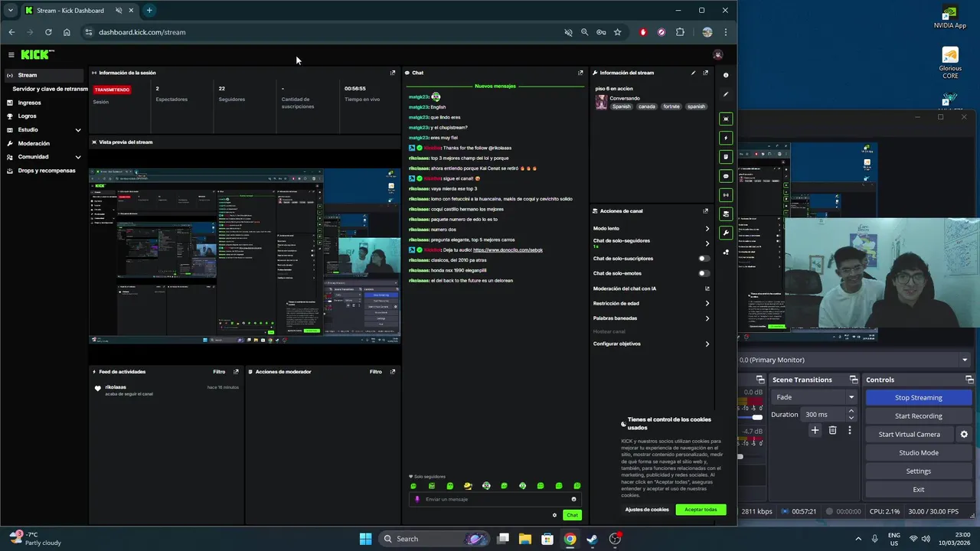Pick the yellow bee emote above message box
This screenshot has height=551, width=980.
tap(468, 486)
